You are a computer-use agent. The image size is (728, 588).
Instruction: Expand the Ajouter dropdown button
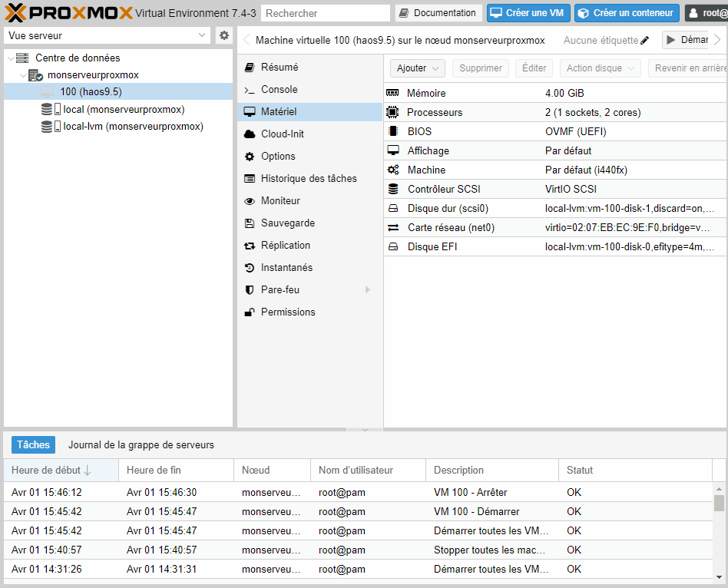click(x=417, y=68)
